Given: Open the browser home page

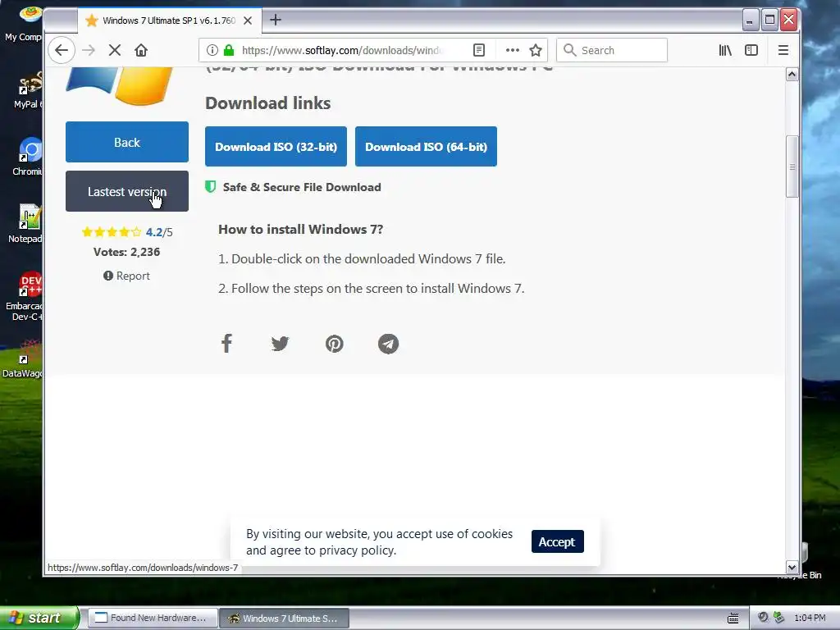Looking at the screenshot, I should tap(141, 50).
